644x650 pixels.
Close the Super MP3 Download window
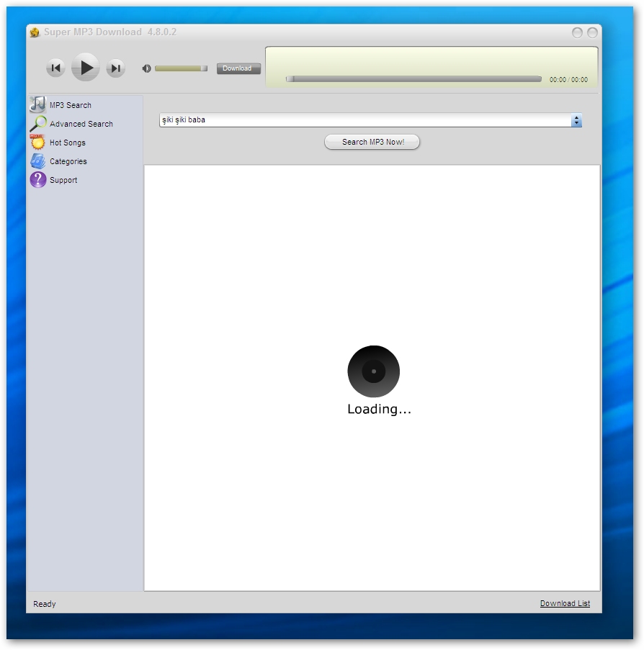point(592,32)
